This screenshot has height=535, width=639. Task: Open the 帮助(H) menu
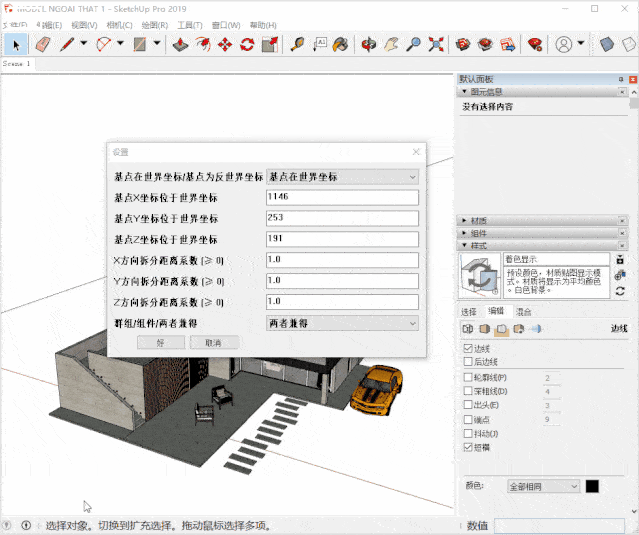tap(263, 25)
